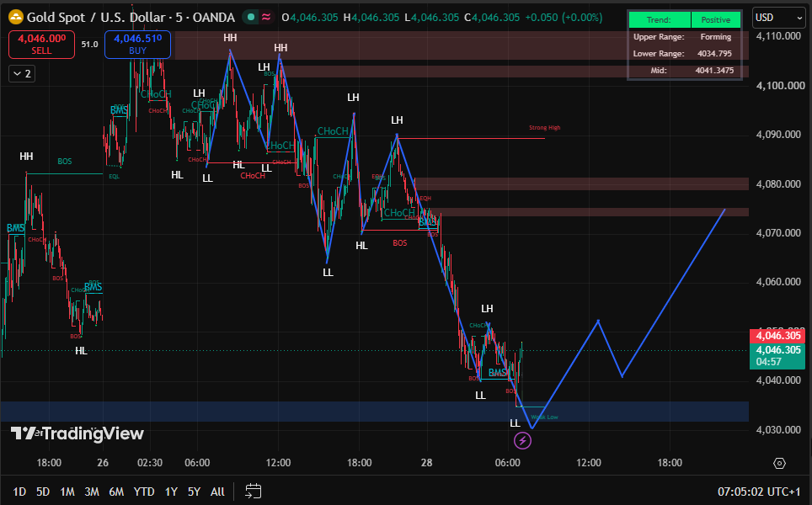The width and height of the screenshot is (812, 505).
Task: Open the USD currency dropdown
Action: pyautogui.click(x=778, y=18)
